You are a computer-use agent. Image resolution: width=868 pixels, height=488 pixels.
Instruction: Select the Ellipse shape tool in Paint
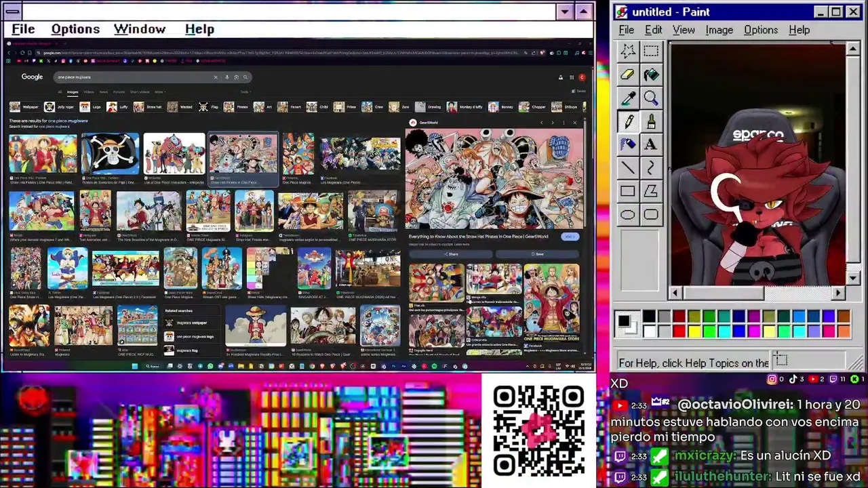(628, 215)
